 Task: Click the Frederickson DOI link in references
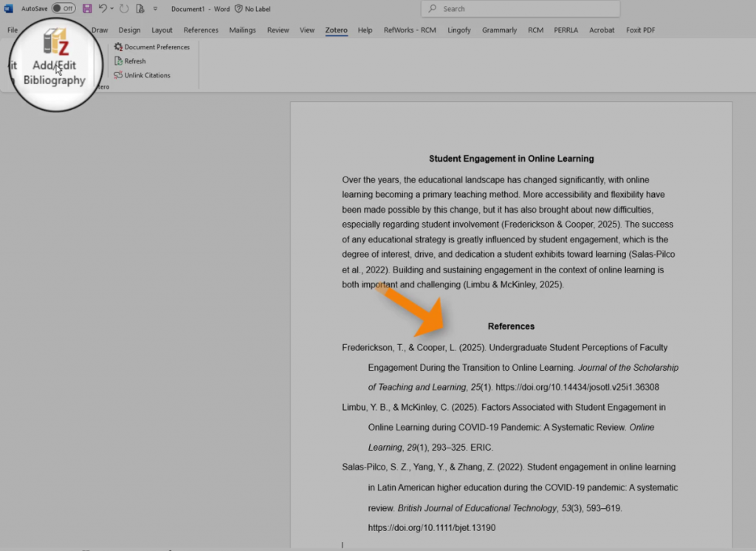tap(577, 387)
